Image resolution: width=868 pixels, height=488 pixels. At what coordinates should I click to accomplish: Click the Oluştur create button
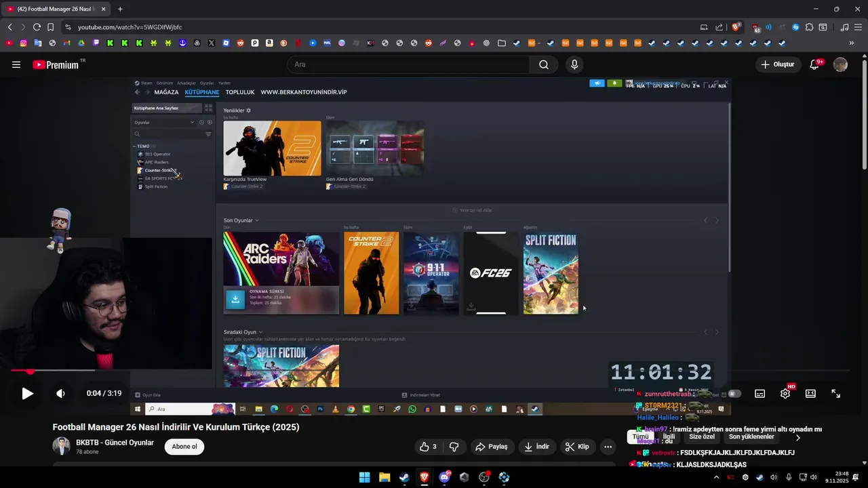pos(777,64)
